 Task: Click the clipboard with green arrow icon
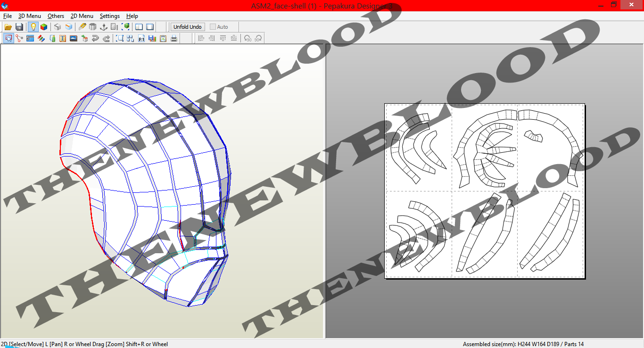[x=163, y=38]
